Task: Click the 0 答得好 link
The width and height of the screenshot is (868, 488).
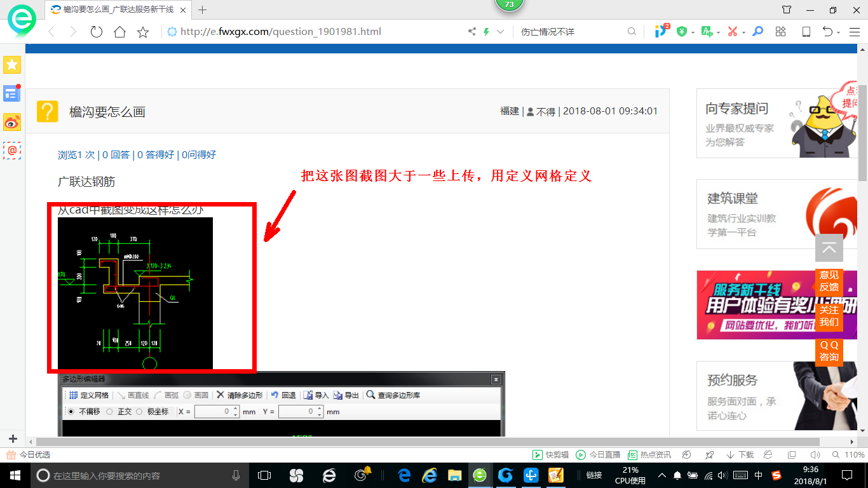Action: 156,154
